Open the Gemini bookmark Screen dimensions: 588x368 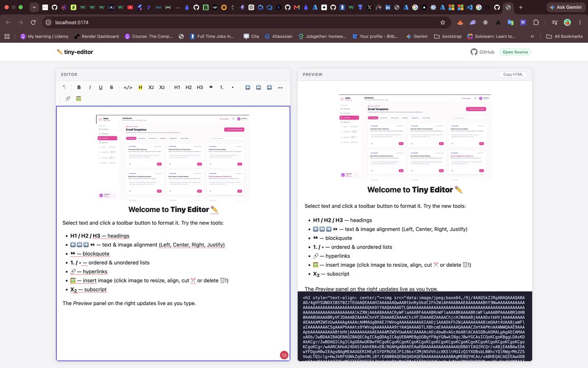coord(416,36)
